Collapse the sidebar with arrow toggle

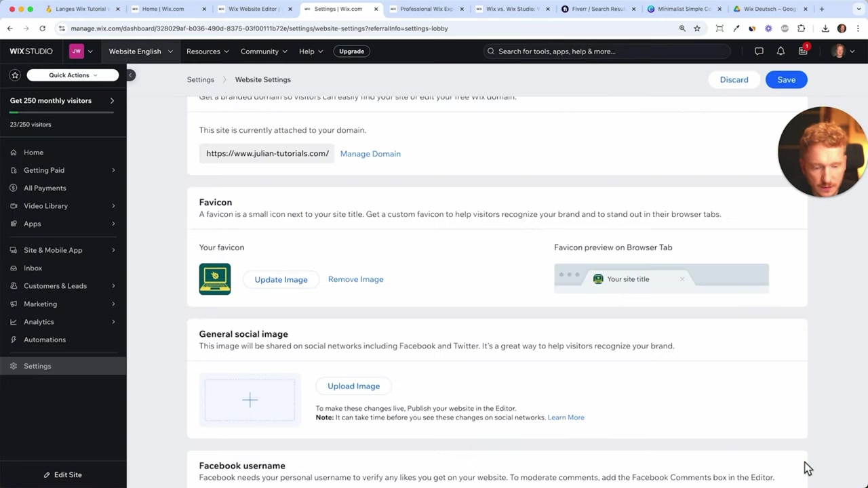click(130, 75)
